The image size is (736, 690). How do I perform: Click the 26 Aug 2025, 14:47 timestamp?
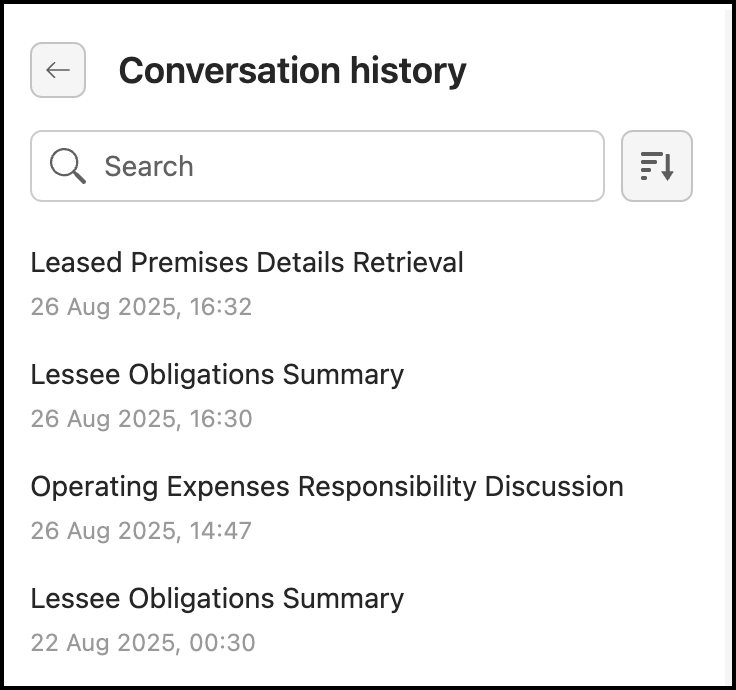coord(141,530)
